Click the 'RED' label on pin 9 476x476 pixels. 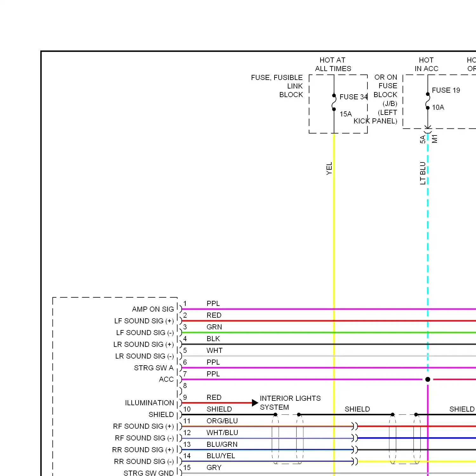pos(214,397)
